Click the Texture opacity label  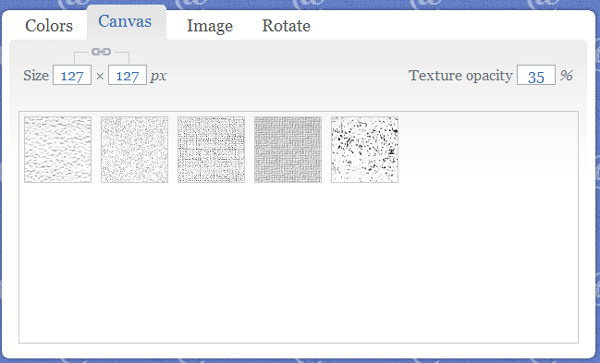pos(461,76)
